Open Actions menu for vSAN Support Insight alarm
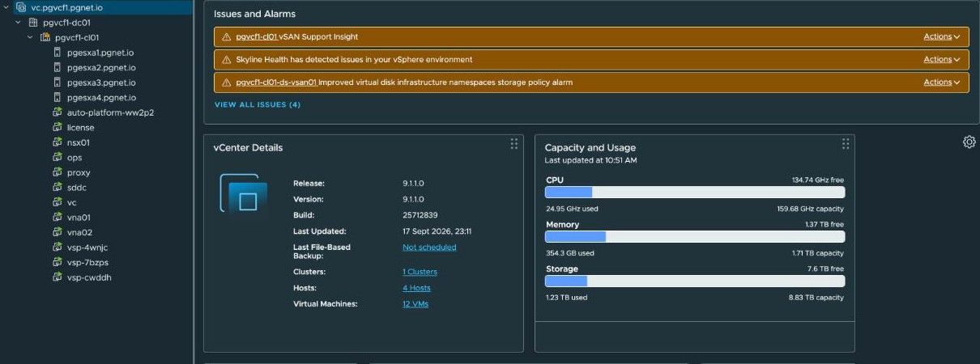 [941, 36]
